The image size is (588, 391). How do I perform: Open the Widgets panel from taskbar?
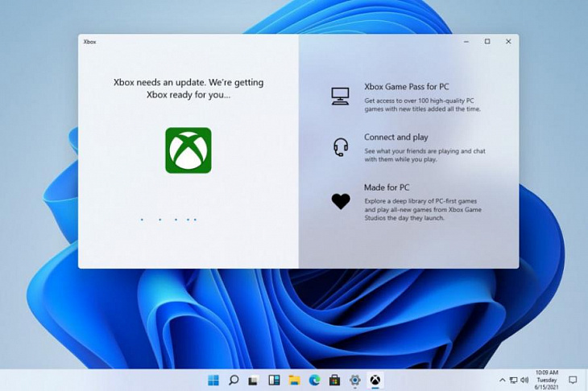point(274,380)
